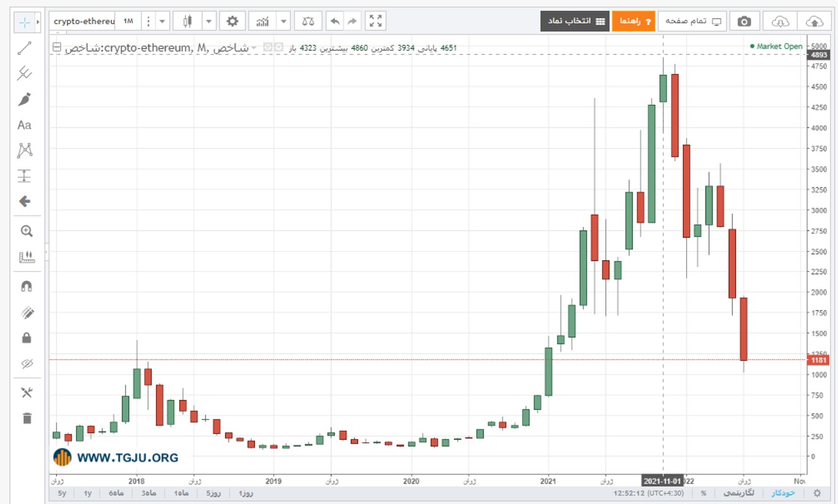Toggle auto scale خودکار
This screenshot has width=838, height=504.
coord(784,493)
